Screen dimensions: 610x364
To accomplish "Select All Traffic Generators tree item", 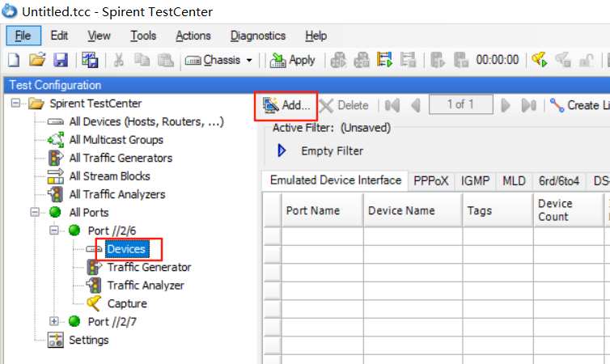I will pyautogui.click(x=121, y=158).
